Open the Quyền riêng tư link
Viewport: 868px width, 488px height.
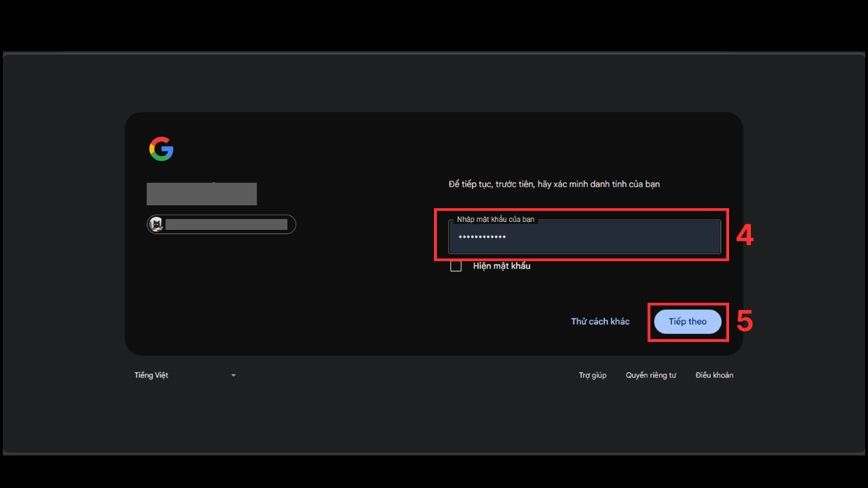coord(651,375)
